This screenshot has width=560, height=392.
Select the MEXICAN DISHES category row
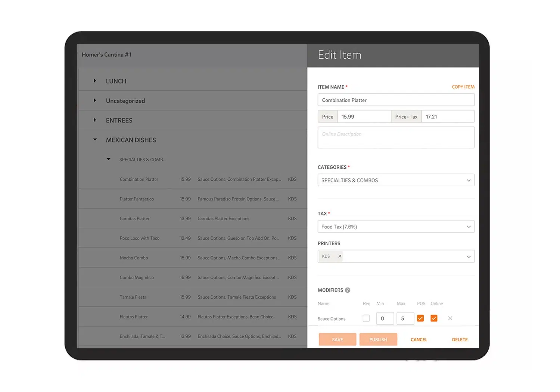point(193,140)
